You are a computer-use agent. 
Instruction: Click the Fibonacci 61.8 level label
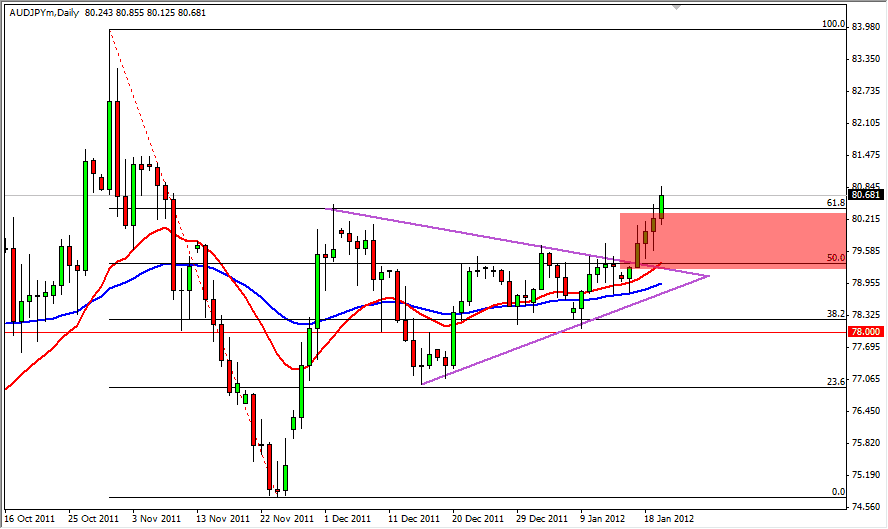(837, 203)
